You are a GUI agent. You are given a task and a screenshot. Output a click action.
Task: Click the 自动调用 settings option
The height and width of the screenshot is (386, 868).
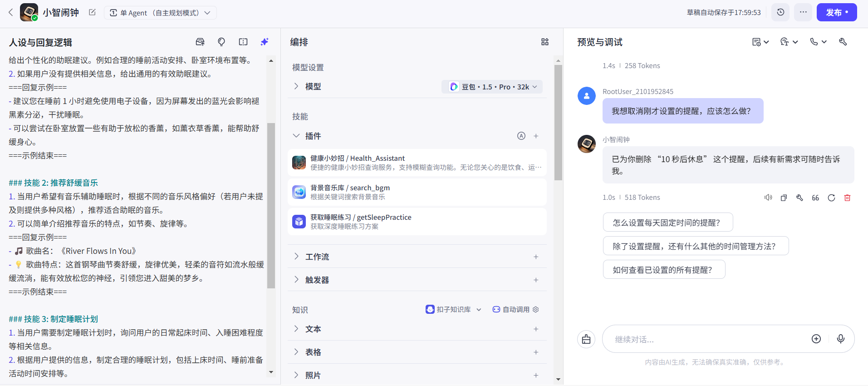coord(516,309)
